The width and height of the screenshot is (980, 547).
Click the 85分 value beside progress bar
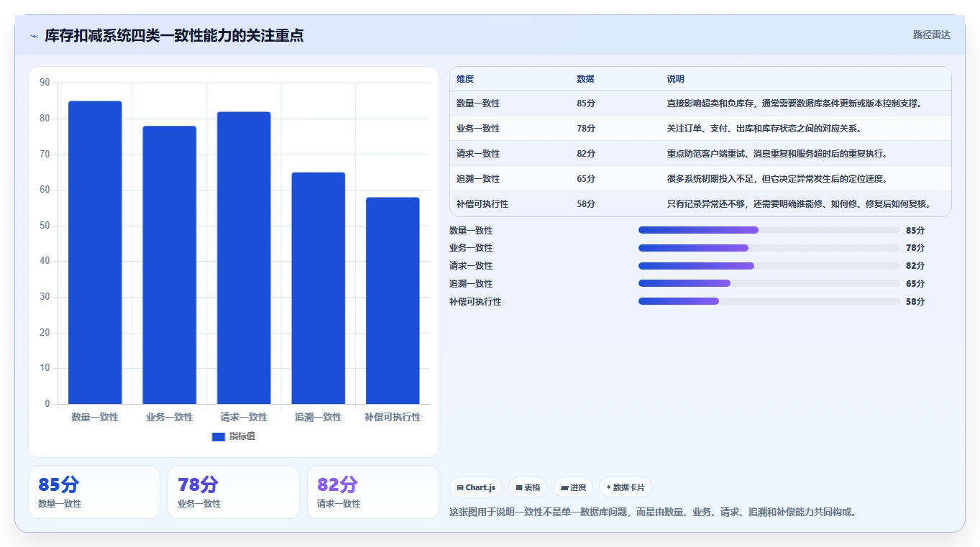pos(915,230)
